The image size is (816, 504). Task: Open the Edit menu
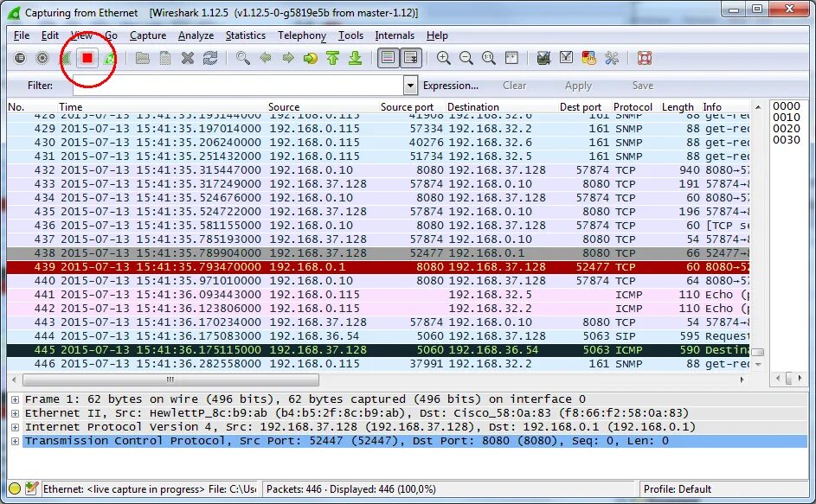[50, 35]
